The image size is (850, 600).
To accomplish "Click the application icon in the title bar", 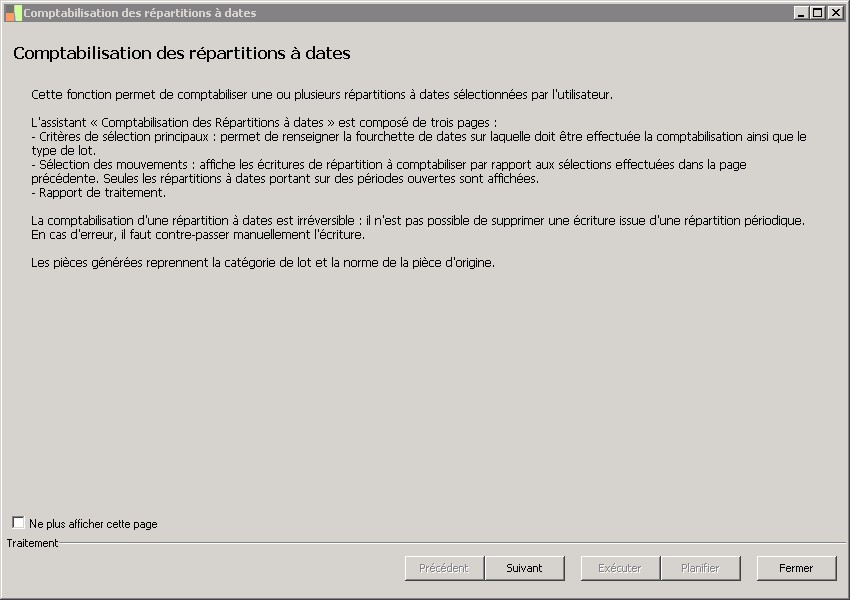I will click(x=13, y=13).
